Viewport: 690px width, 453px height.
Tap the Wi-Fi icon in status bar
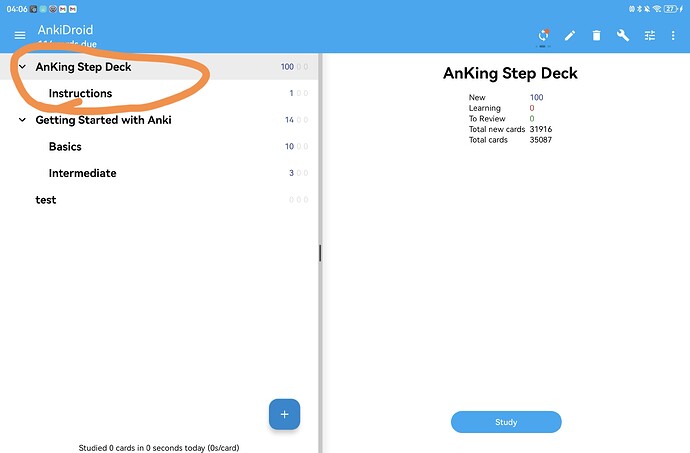(x=657, y=9)
